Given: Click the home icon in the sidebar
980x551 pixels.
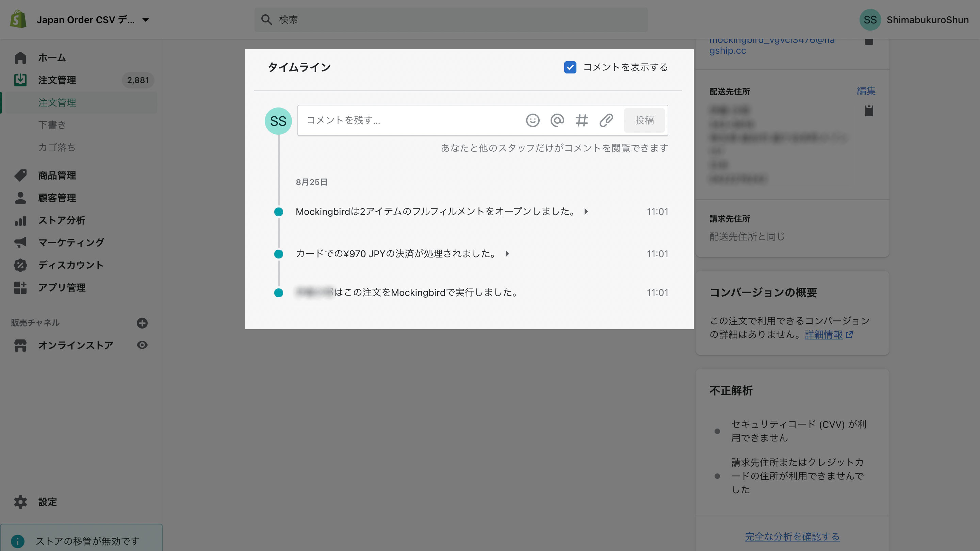Looking at the screenshot, I should (x=20, y=58).
